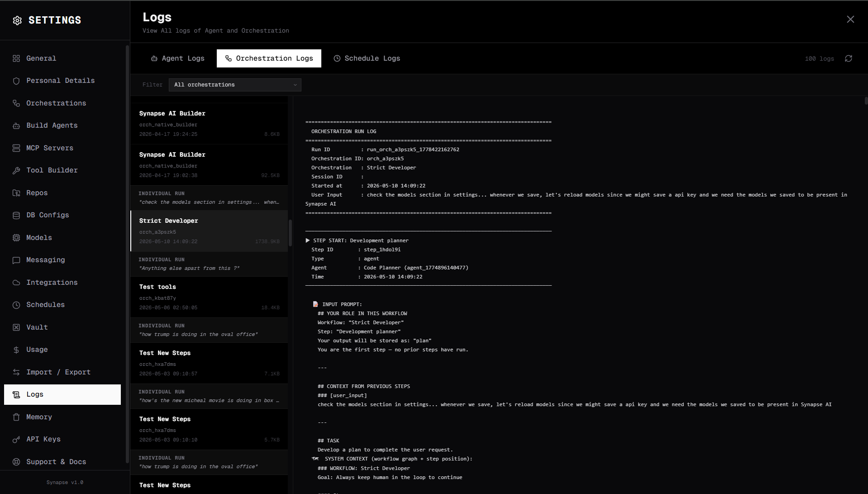Image resolution: width=868 pixels, height=494 pixels.
Task: Select the Memory sidebar item
Action: tap(62, 417)
